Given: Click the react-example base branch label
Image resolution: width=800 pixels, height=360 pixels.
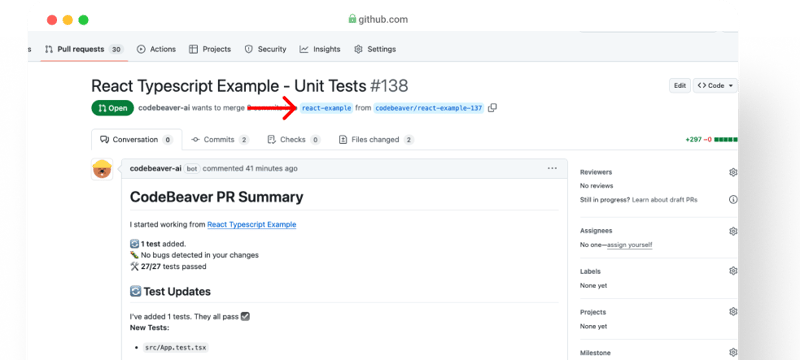Looking at the screenshot, I should pyautogui.click(x=327, y=108).
